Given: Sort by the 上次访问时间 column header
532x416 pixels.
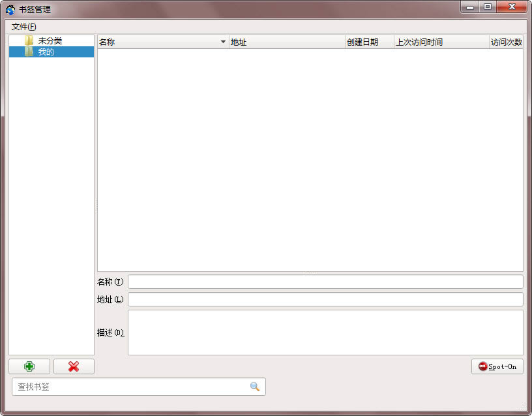Looking at the screenshot, I should [x=441, y=42].
